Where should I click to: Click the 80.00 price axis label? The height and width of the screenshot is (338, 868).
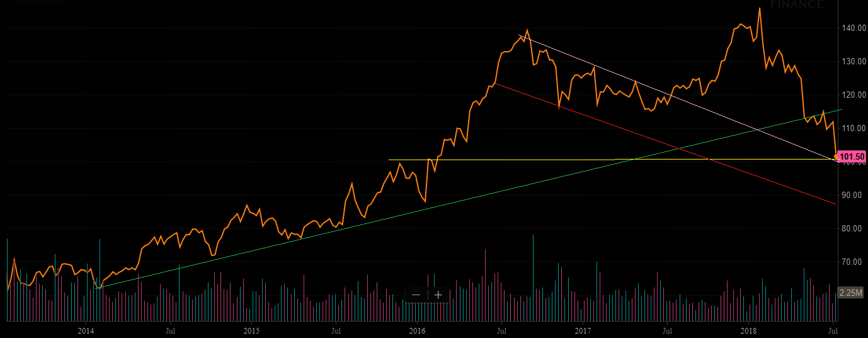(x=854, y=228)
